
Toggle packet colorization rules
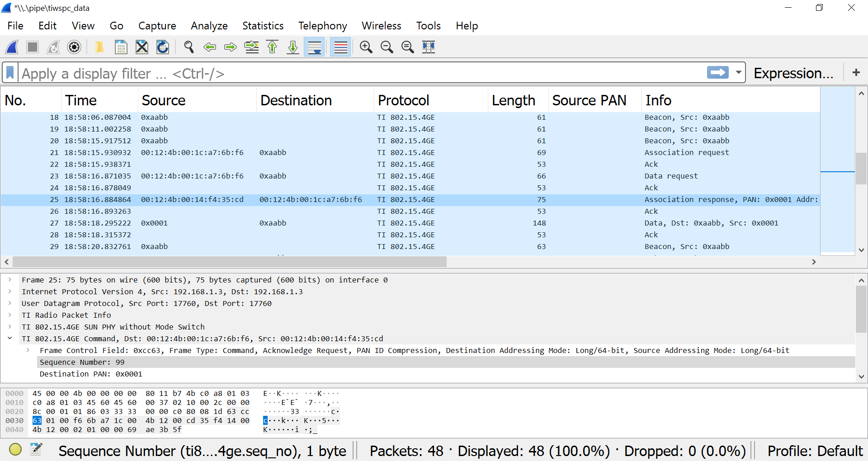click(340, 47)
